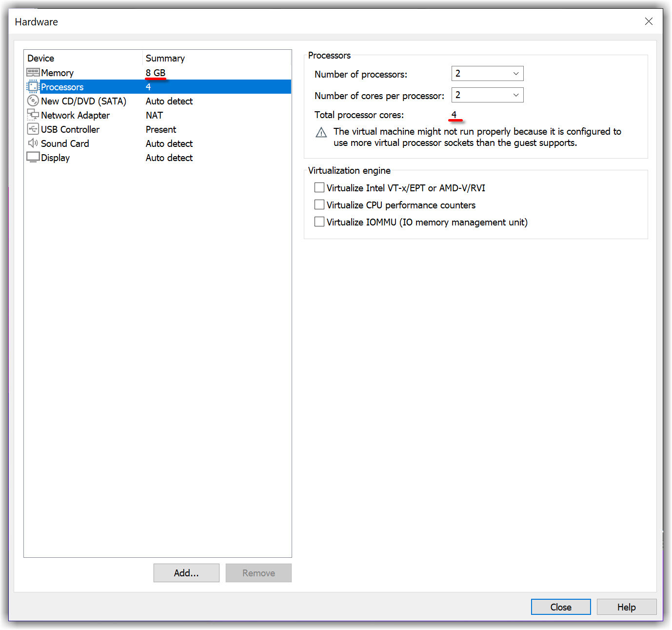
Task: Click the Close button
Action: tap(561, 607)
